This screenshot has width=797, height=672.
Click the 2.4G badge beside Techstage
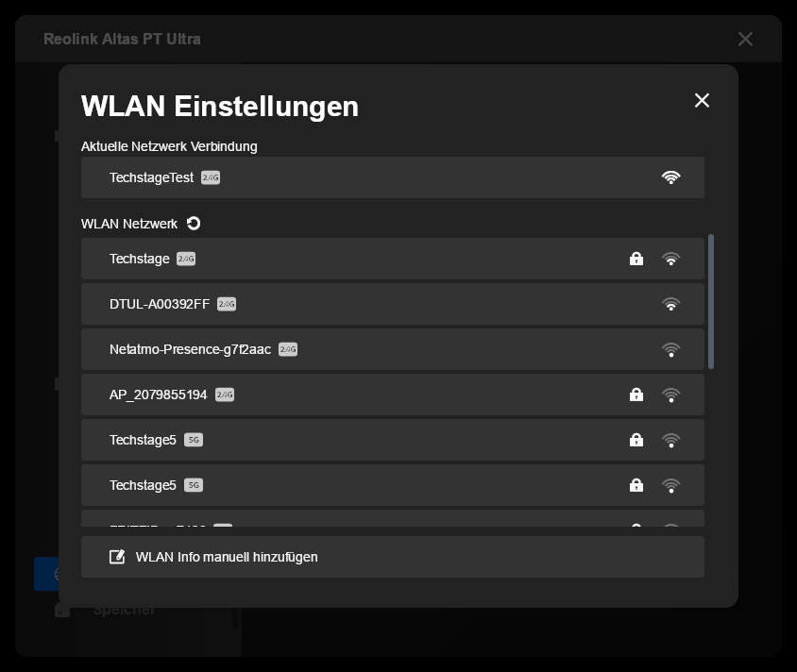[x=186, y=259]
